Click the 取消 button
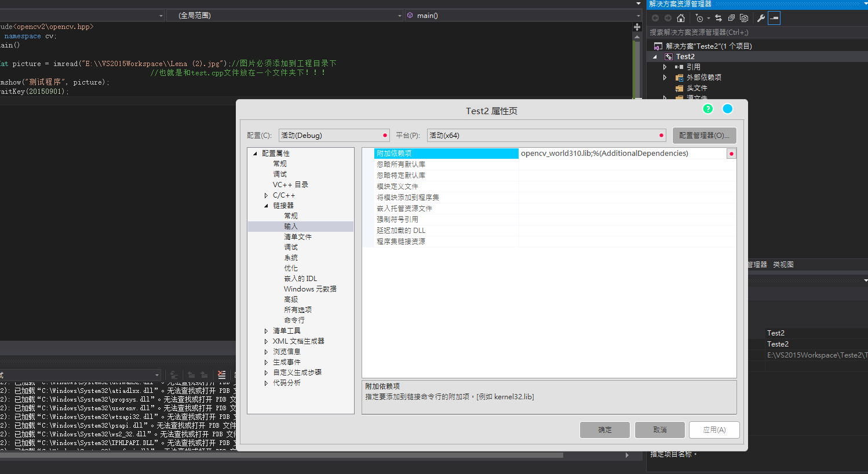 click(659, 430)
